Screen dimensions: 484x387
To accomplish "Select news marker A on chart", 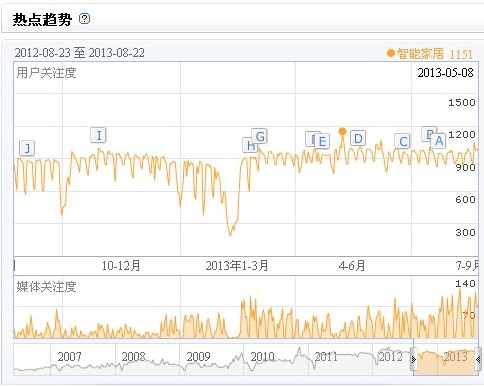I will coord(439,141).
